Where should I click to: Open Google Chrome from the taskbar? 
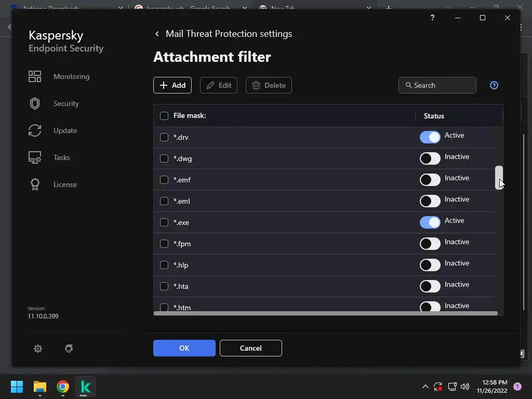point(63,387)
